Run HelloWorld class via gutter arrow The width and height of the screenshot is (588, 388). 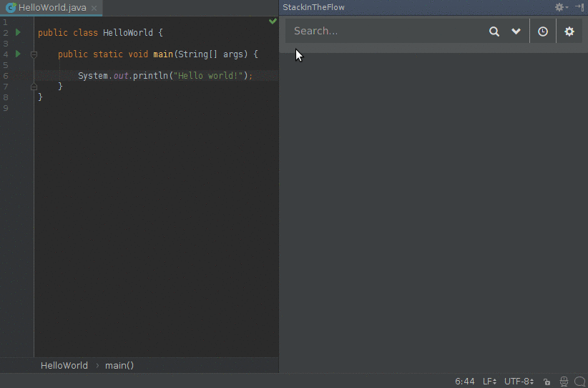18,32
